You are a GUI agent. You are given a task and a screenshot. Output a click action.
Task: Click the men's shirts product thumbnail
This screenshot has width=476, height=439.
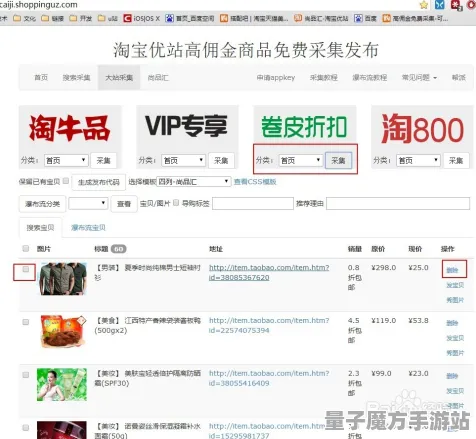(63, 279)
